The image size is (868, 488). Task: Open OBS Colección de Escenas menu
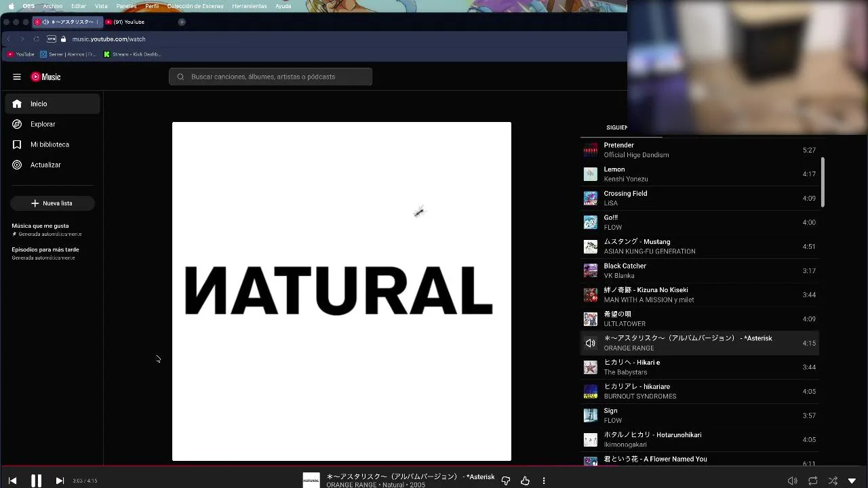coord(195,6)
